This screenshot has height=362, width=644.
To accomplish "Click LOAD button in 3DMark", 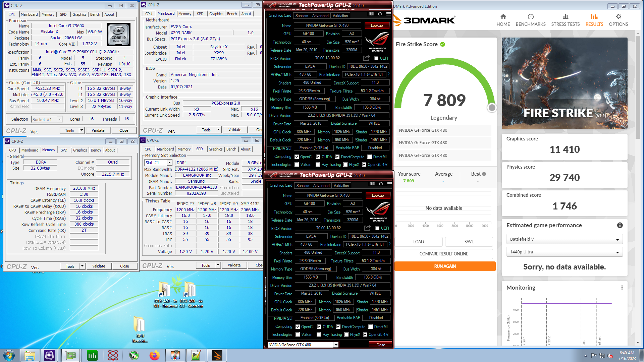I will click(x=418, y=242).
